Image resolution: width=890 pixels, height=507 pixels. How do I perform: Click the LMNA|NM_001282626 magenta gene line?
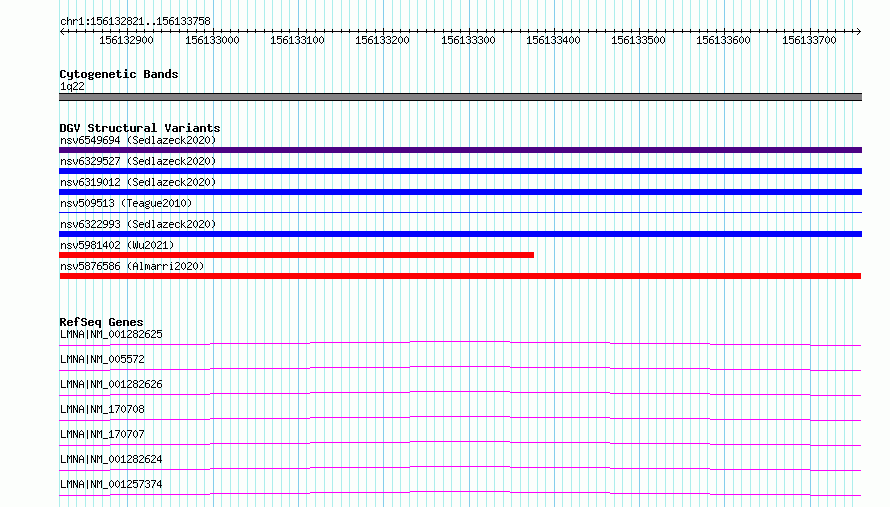460,393
